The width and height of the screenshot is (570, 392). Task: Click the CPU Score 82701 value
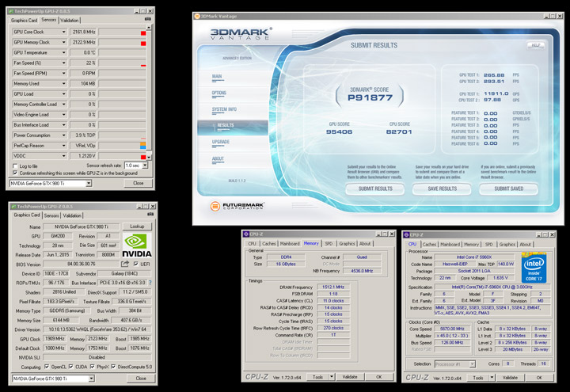click(x=399, y=131)
